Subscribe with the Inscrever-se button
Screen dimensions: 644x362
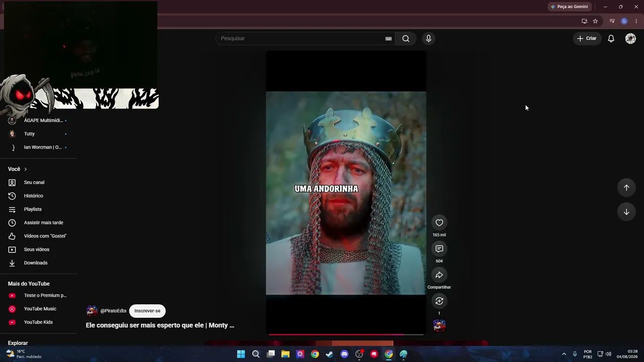[x=147, y=311]
